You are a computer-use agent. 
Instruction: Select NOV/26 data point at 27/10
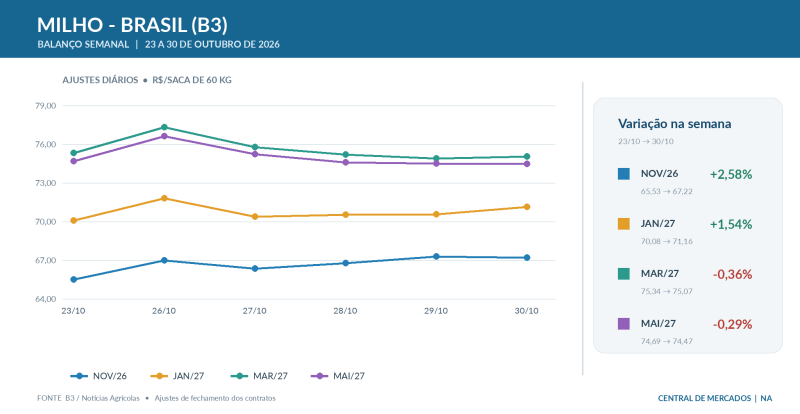pos(255,269)
